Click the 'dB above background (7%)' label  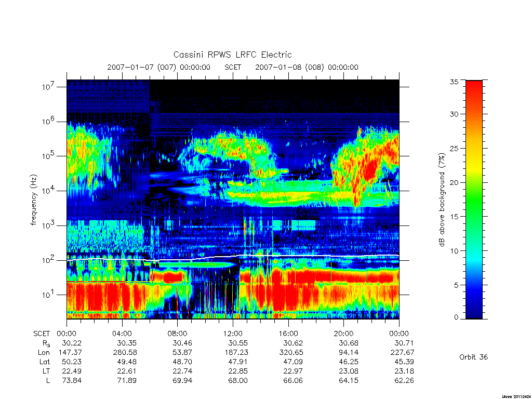tap(442, 199)
